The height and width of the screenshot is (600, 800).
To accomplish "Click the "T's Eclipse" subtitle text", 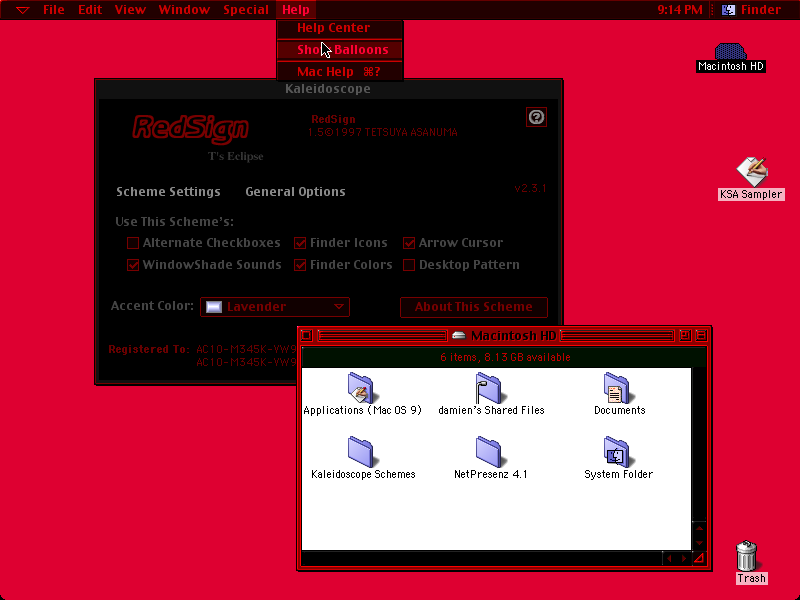I will [236, 156].
